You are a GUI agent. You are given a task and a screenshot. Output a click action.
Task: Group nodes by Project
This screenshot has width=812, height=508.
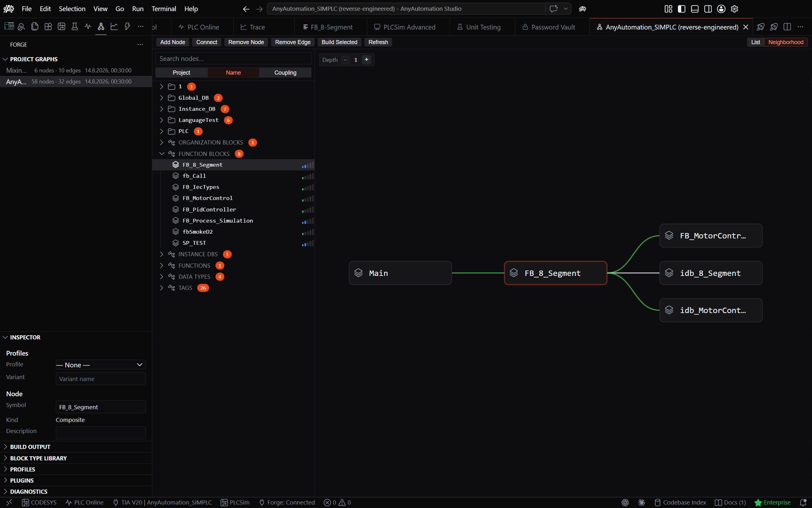(x=181, y=73)
